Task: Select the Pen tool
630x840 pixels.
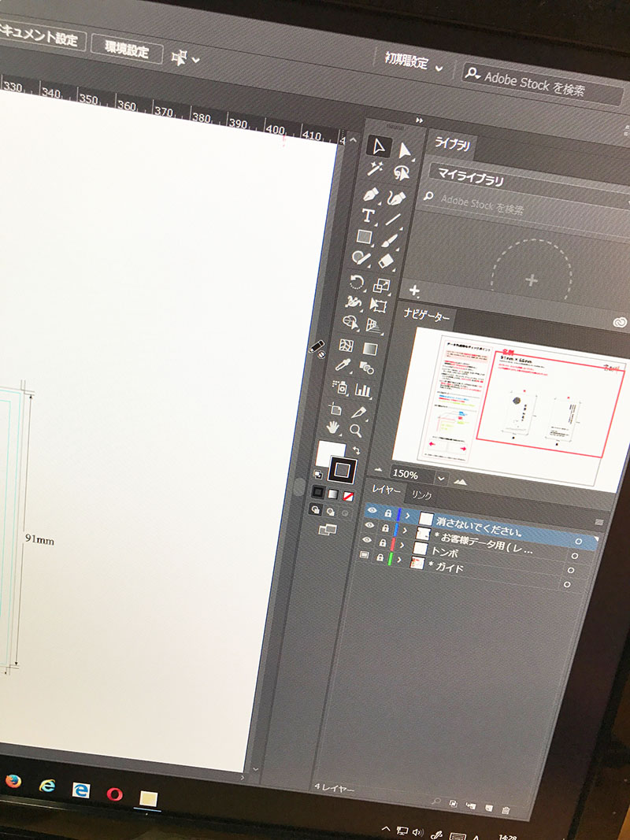Action: [370, 195]
